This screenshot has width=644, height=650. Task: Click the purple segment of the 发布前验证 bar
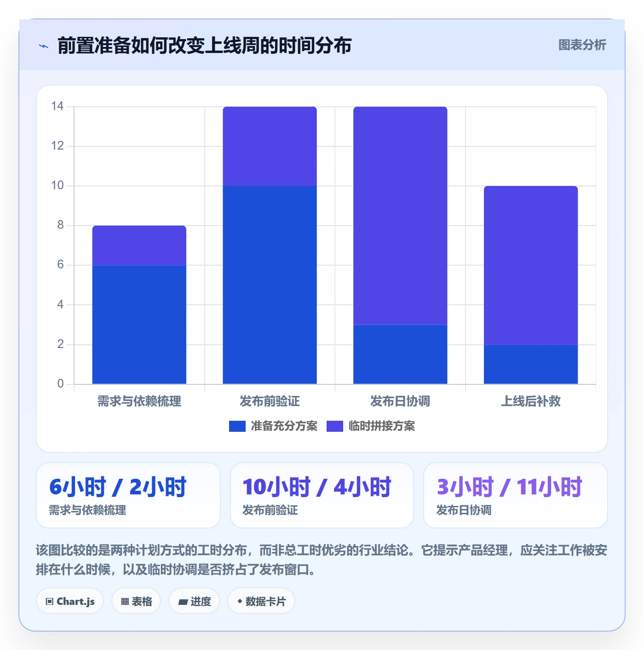[270, 146]
